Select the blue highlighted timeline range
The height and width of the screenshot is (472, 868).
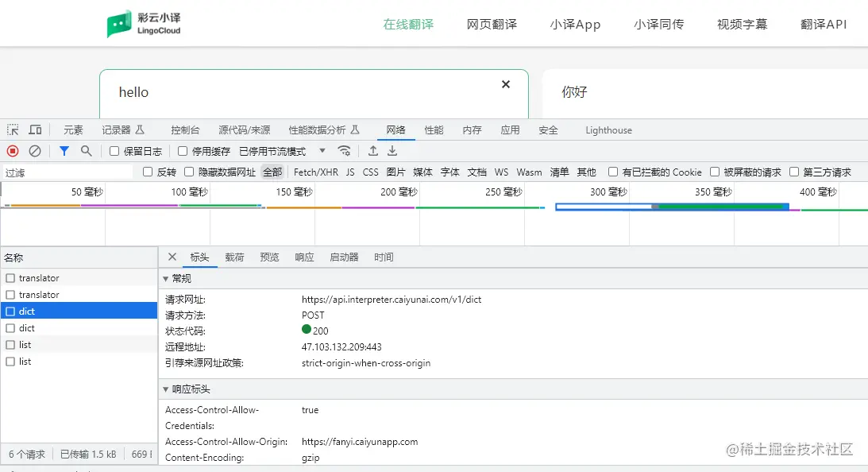click(672, 207)
